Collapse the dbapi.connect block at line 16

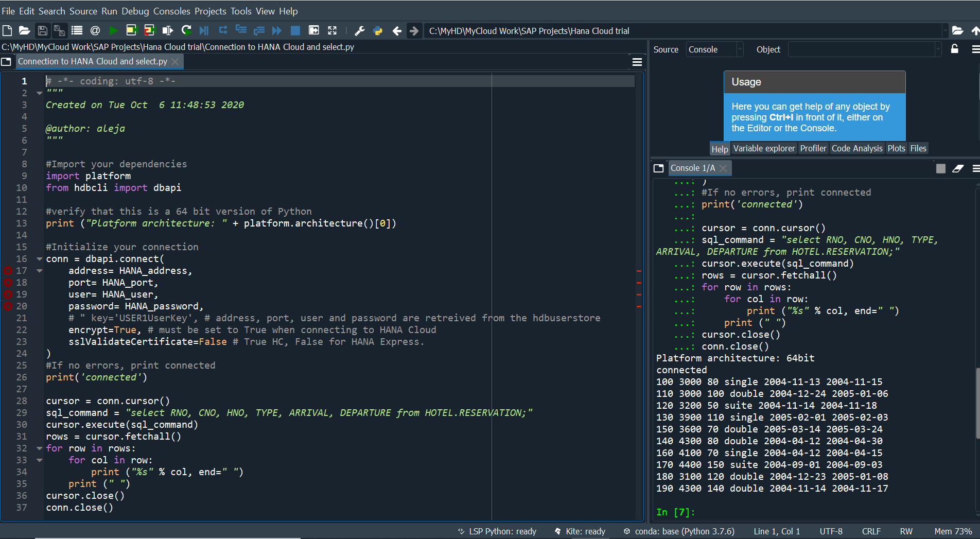(x=39, y=259)
